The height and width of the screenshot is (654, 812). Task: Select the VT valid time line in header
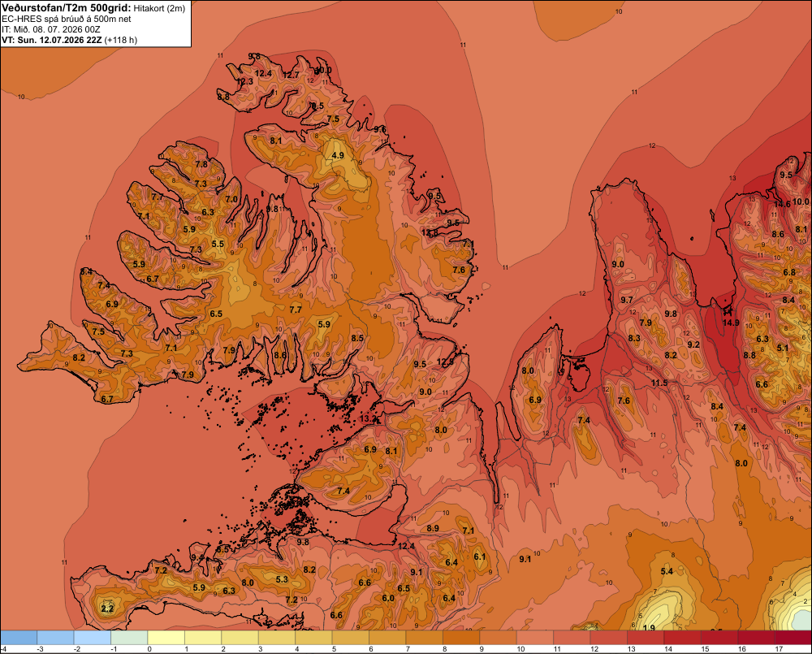point(69,40)
